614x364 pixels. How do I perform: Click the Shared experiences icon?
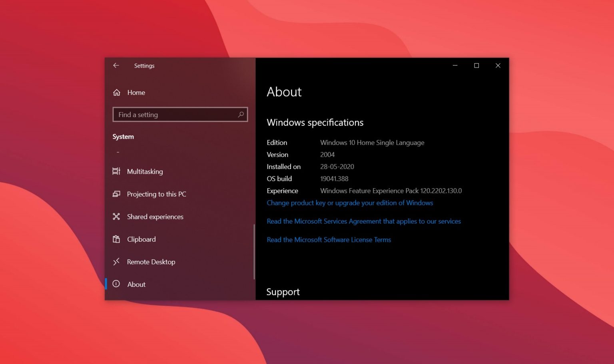[x=116, y=216]
